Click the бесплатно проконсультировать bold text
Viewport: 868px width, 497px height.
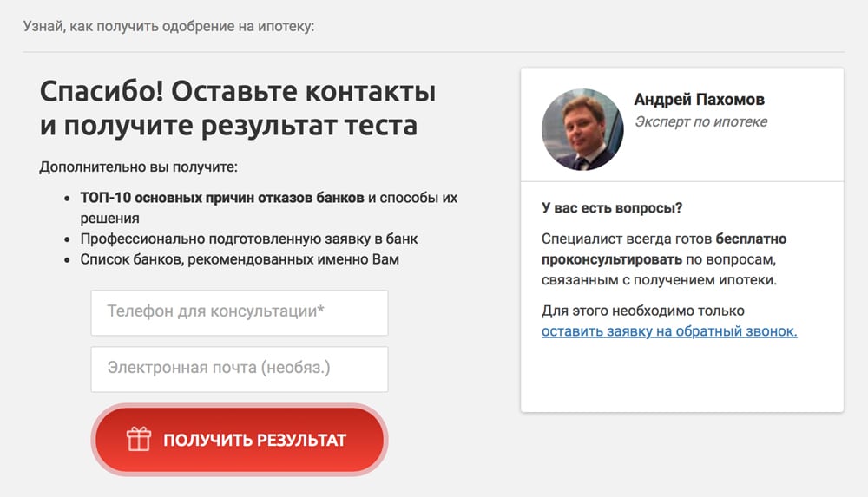tap(752, 239)
